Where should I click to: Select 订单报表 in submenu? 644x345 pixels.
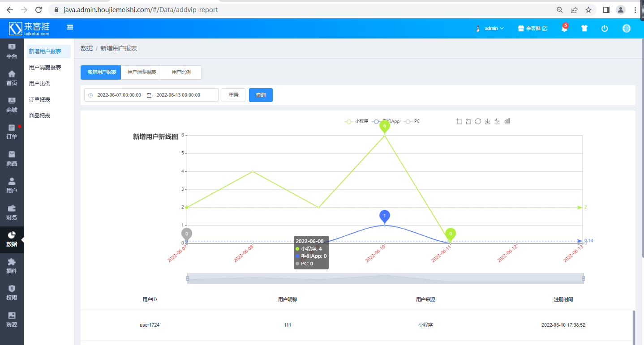click(39, 100)
